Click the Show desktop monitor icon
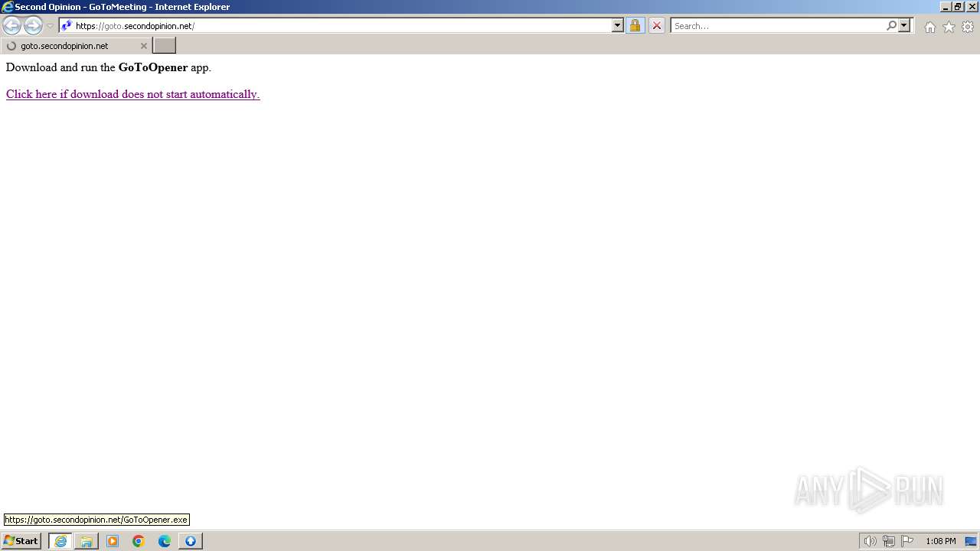The width and height of the screenshot is (980, 551). pos(972,541)
